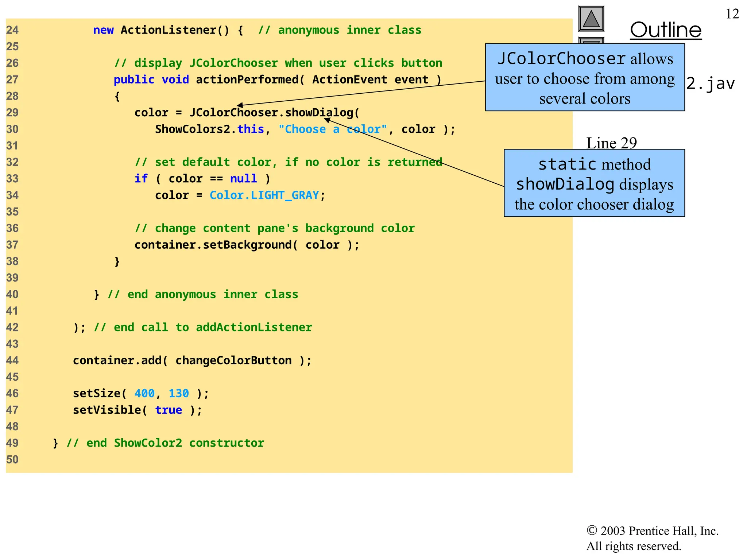Click 'Color.LIGHT_GRAY' constant in code
This screenshot has width=747, height=560.
(x=264, y=195)
